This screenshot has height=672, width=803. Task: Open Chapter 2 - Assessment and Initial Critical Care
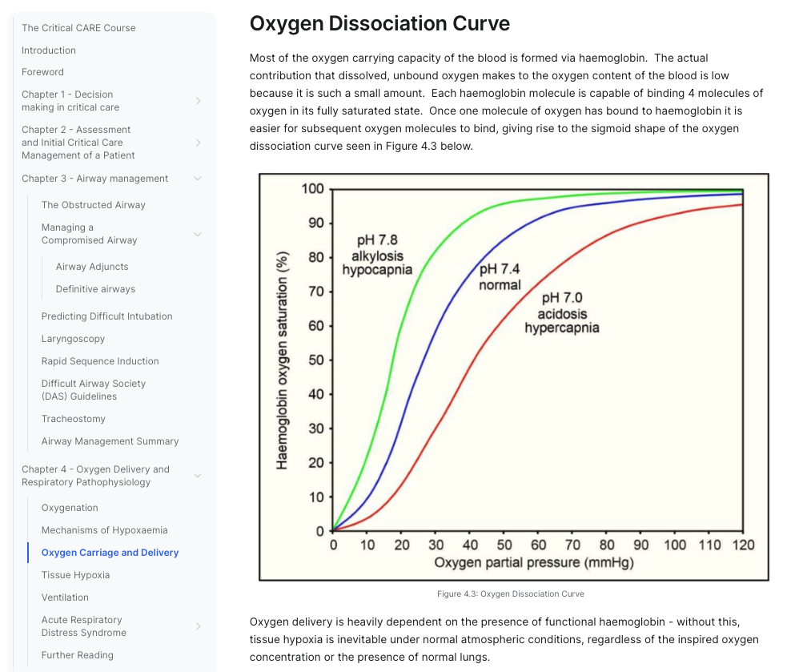78,143
